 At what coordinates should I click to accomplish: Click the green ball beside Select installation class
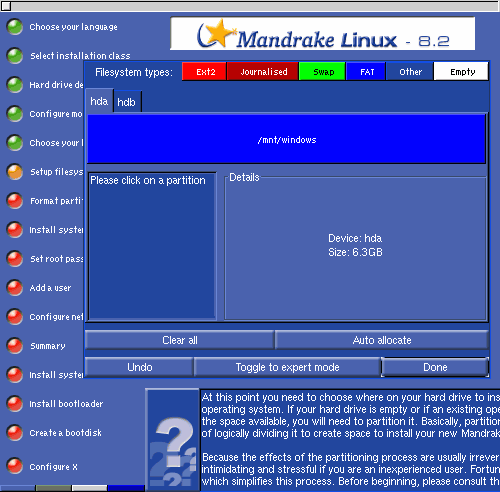(15, 56)
